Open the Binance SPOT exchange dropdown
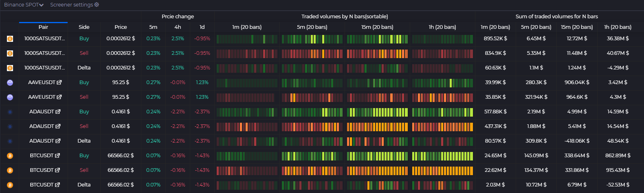 (x=24, y=5)
